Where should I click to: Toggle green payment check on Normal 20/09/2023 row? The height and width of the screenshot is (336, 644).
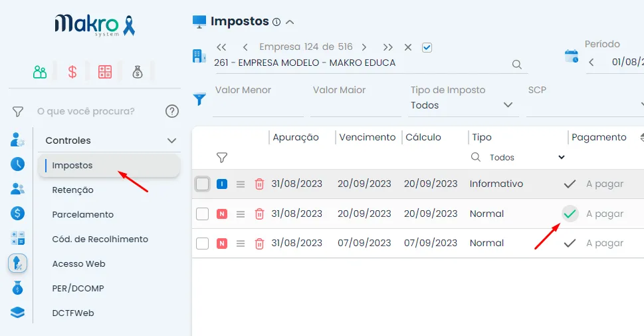(x=570, y=214)
